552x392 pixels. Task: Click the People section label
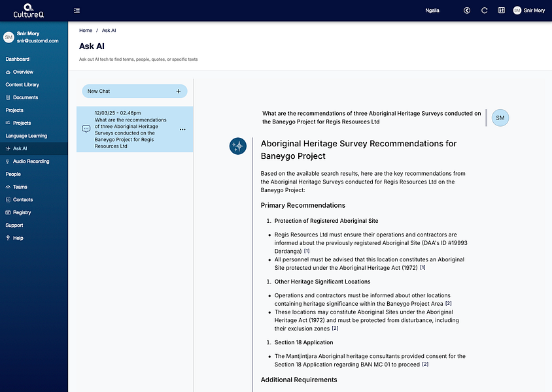click(13, 174)
